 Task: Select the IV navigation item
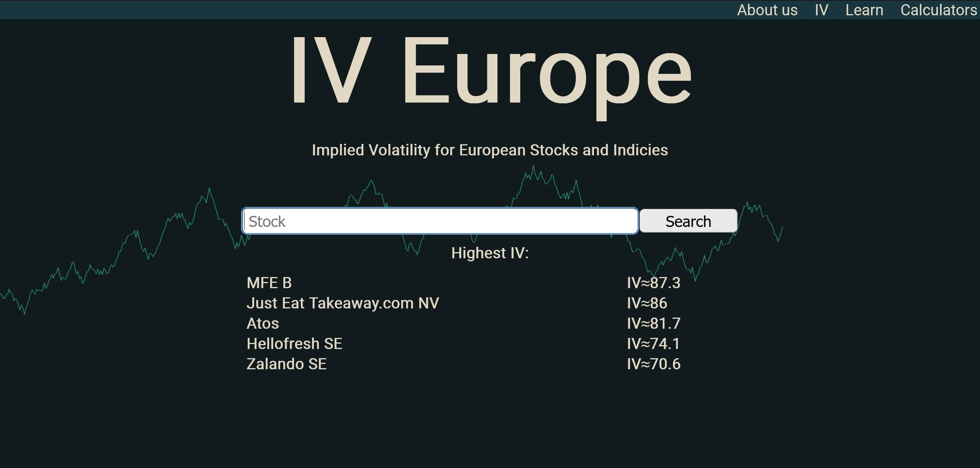click(820, 10)
